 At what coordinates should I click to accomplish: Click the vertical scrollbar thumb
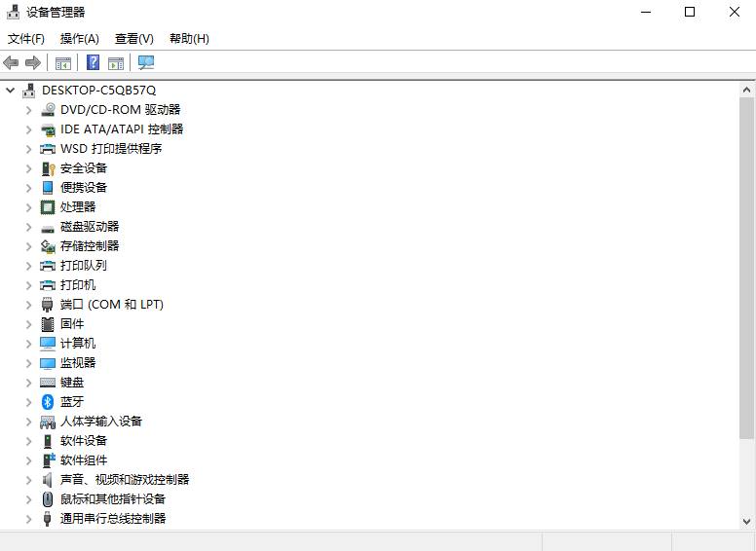click(x=746, y=268)
